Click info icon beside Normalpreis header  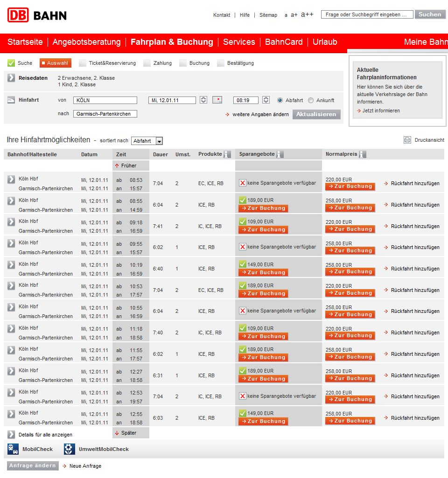[363, 154]
